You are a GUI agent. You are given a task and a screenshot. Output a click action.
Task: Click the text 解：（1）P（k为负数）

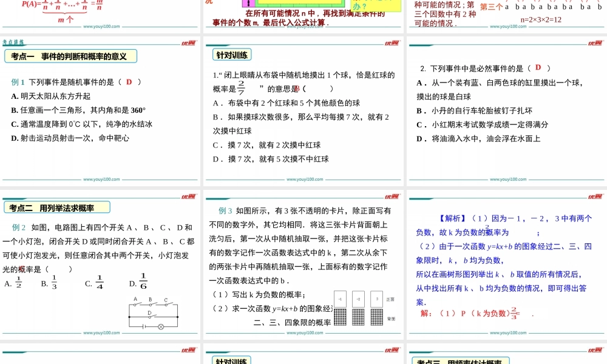(x=466, y=313)
